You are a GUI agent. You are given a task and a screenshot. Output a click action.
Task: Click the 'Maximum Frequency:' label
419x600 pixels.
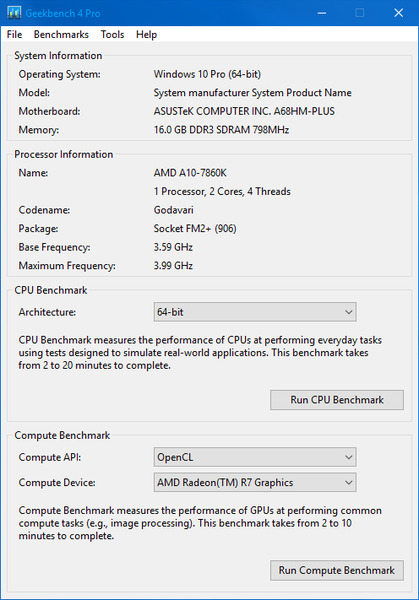point(67,266)
